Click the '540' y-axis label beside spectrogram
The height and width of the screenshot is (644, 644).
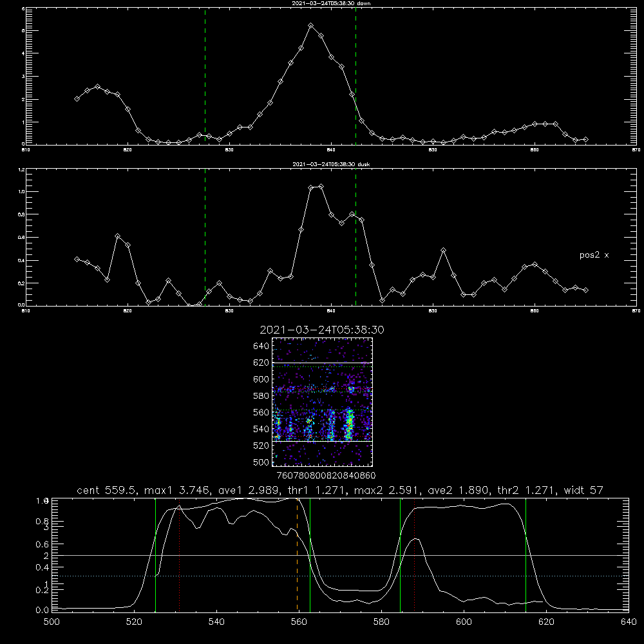click(261, 429)
